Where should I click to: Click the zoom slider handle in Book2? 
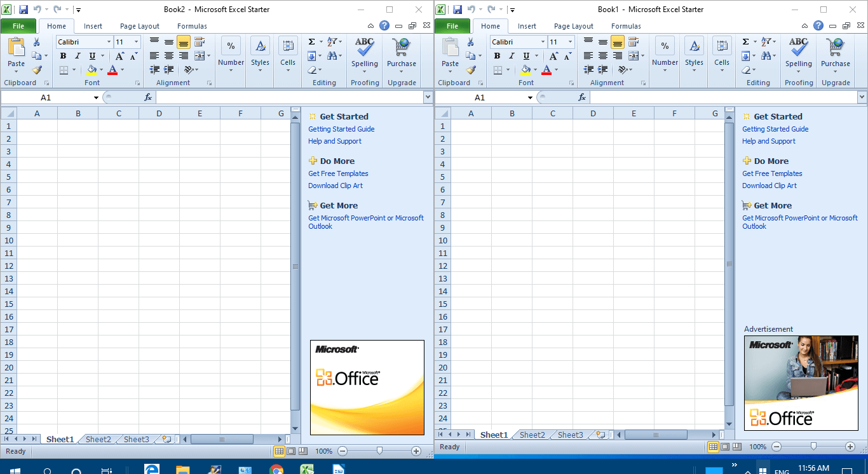tap(379, 451)
